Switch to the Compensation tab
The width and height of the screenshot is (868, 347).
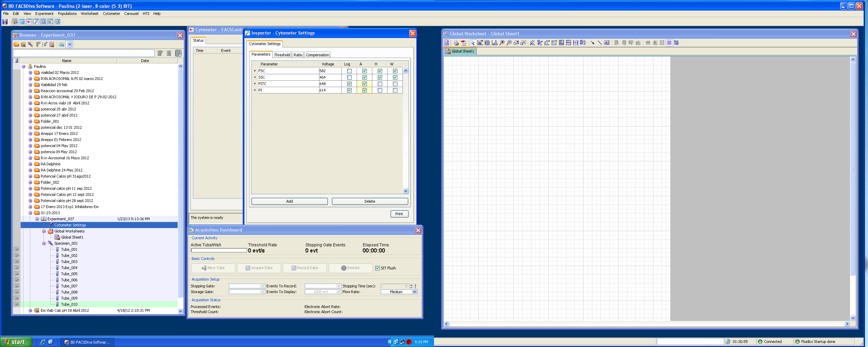tap(317, 55)
